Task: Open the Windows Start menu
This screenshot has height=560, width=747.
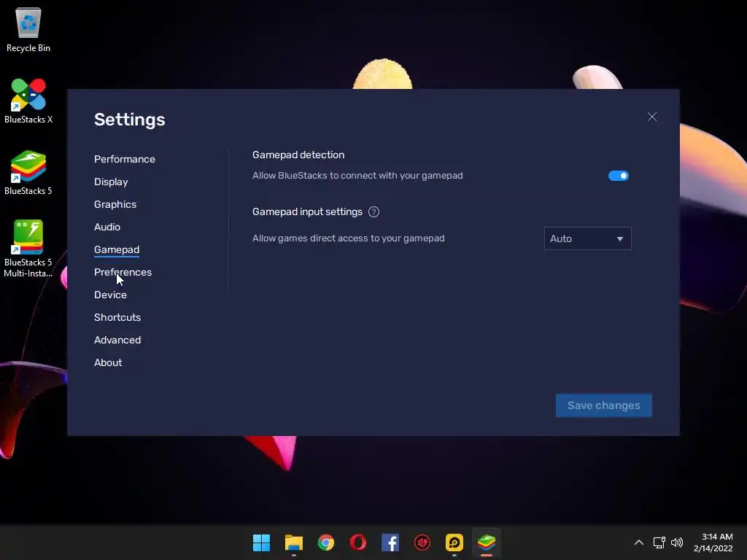Action: pyautogui.click(x=262, y=542)
